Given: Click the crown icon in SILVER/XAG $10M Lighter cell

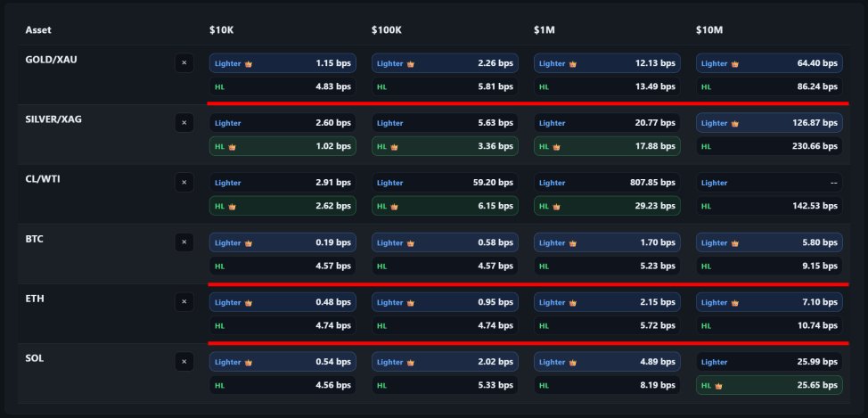Looking at the screenshot, I should point(735,124).
